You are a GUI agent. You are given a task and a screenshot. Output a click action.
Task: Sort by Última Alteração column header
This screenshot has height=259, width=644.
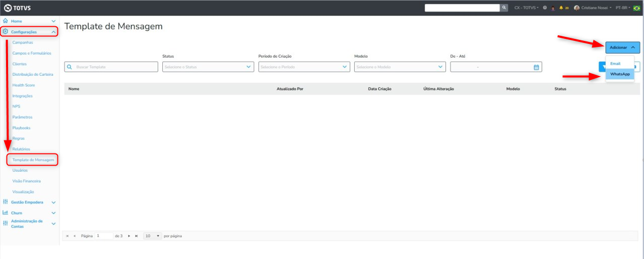pos(439,89)
